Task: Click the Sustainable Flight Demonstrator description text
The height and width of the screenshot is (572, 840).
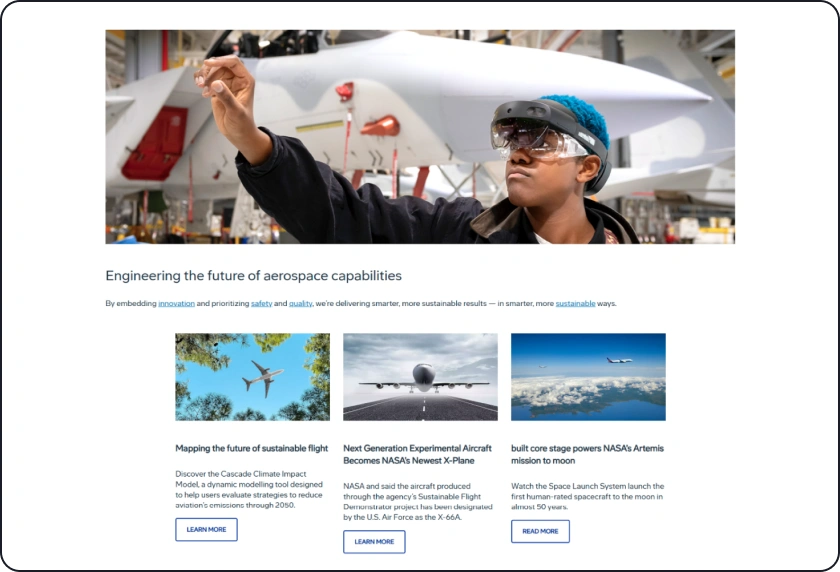Action: tap(418, 502)
